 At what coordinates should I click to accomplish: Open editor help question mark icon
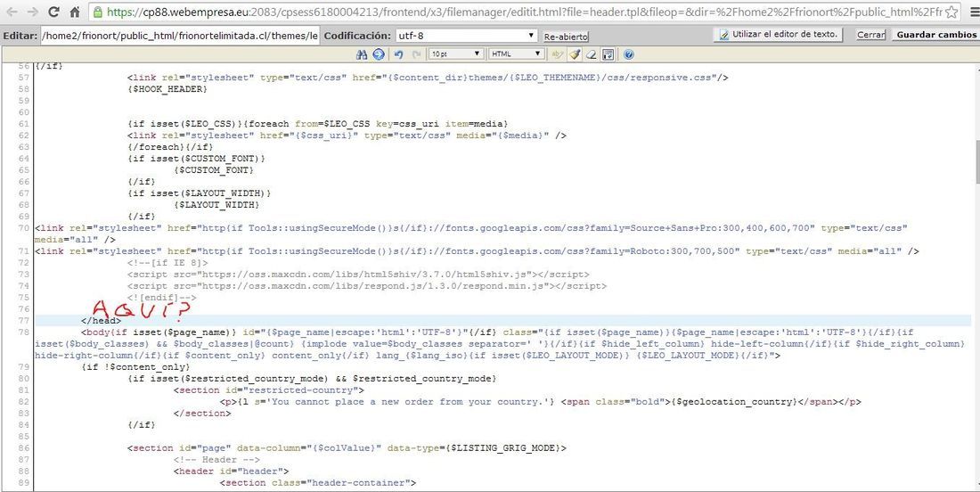pyautogui.click(x=629, y=55)
